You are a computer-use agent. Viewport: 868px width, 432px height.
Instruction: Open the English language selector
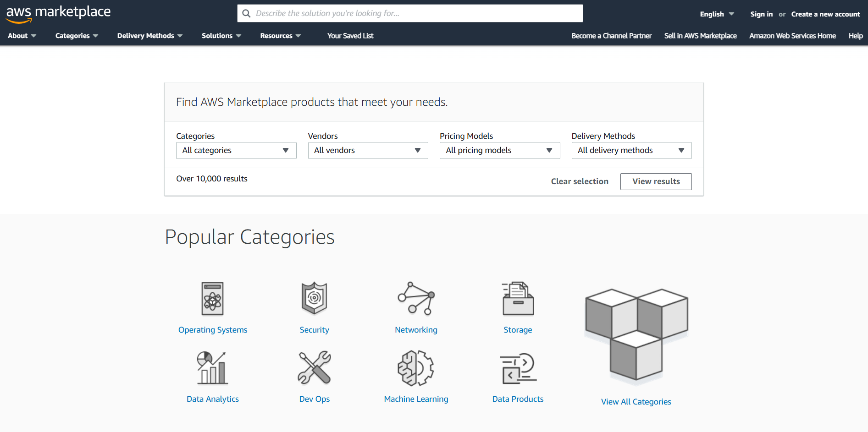point(717,14)
